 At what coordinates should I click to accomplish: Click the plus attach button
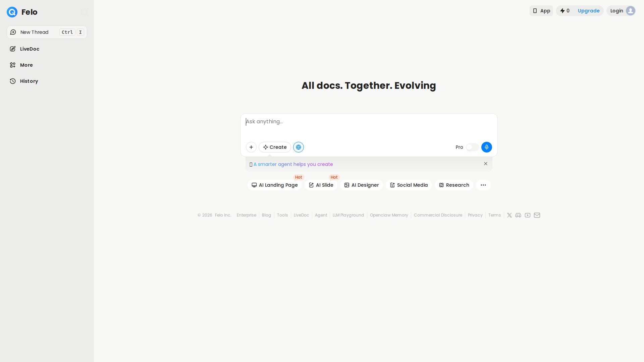pos(251,147)
